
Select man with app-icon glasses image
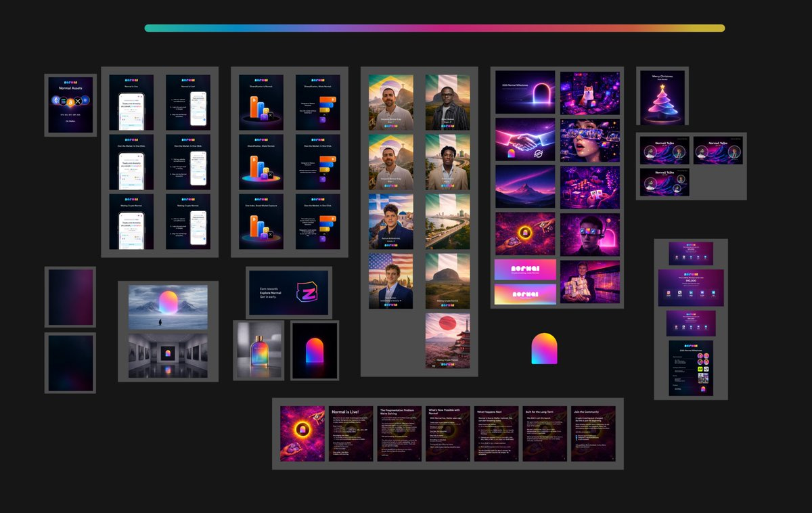(590, 235)
